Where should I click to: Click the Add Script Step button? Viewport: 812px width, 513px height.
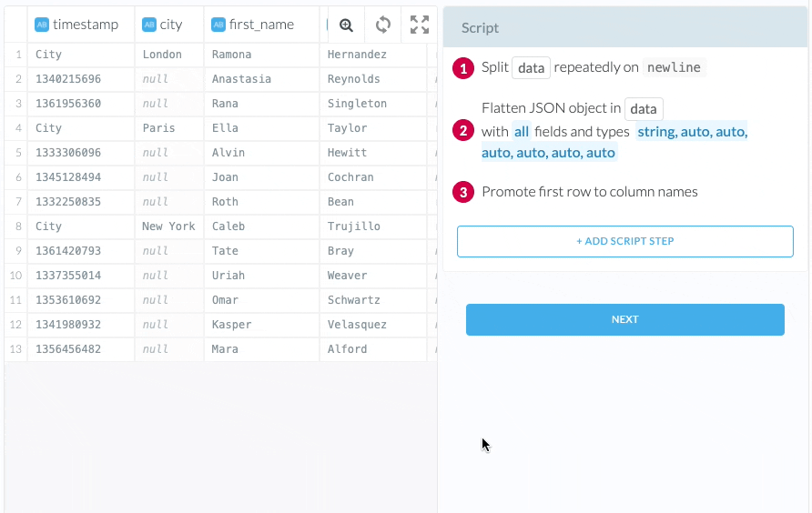(x=624, y=241)
